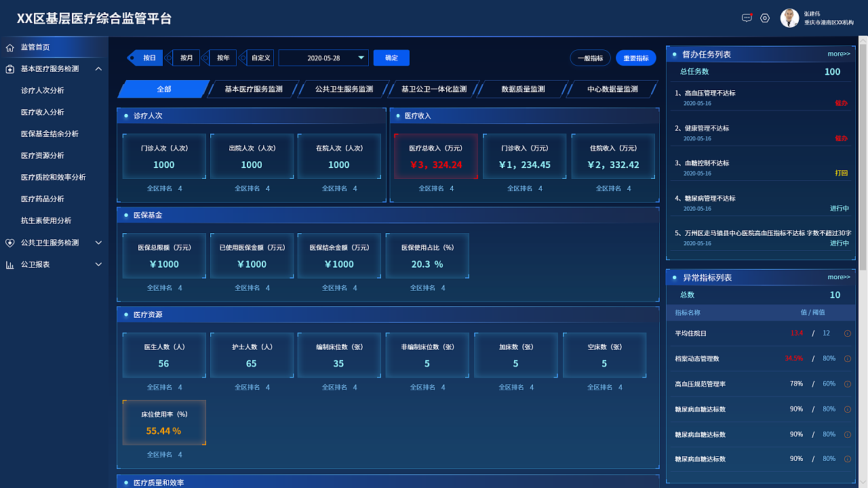Screen dimensions: 868x488
Task: Toggle the 一般指标 filter
Action: pyautogui.click(x=591, y=58)
